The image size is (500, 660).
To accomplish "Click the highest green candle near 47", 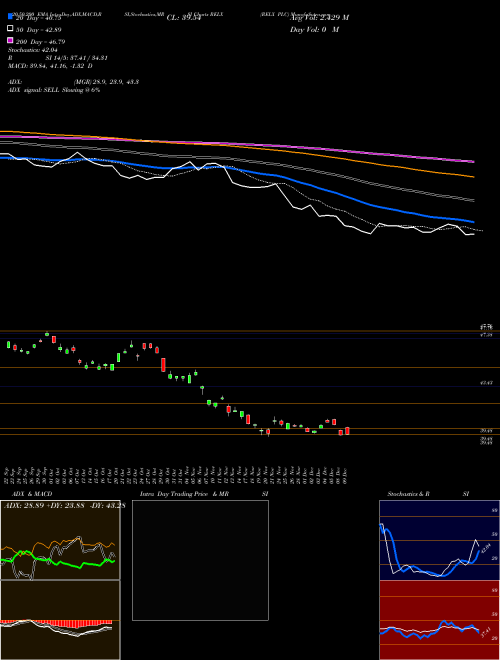I will [x=47, y=334].
